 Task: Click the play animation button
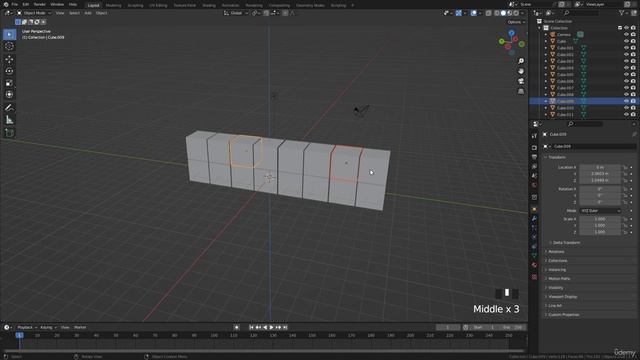pyautogui.click(x=271, y=327)
